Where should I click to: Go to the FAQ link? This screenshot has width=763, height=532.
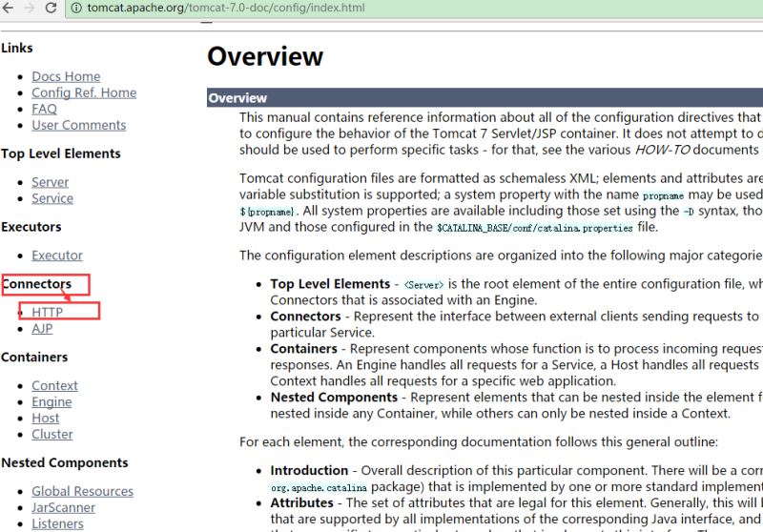click(44, 109)
